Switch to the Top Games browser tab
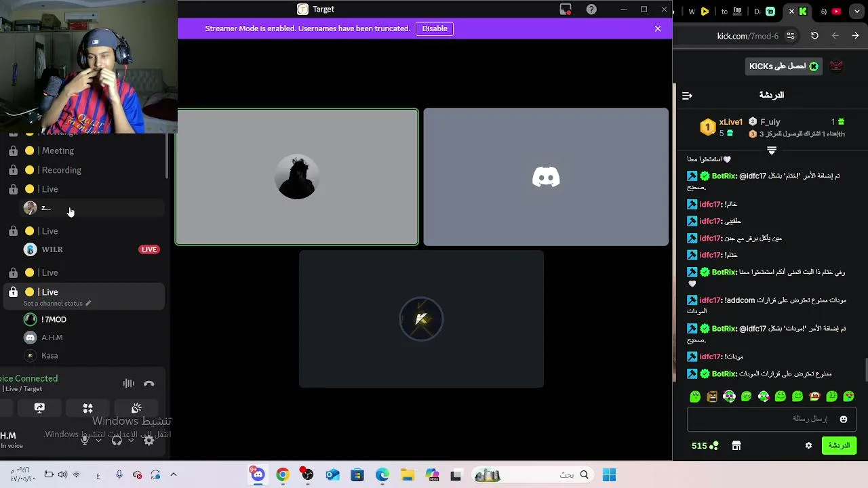This screenshot has height=488, width=868. [x=738, y=12]
